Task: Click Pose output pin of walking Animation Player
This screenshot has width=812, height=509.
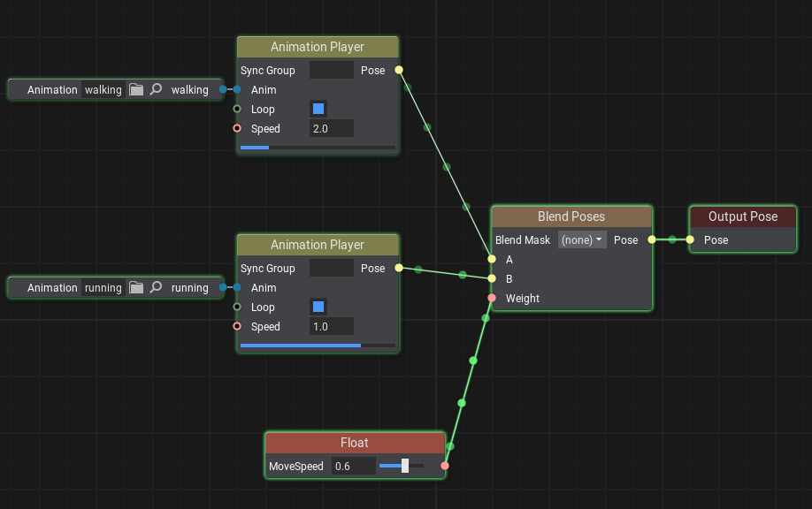Action: [x=399, y=70]
